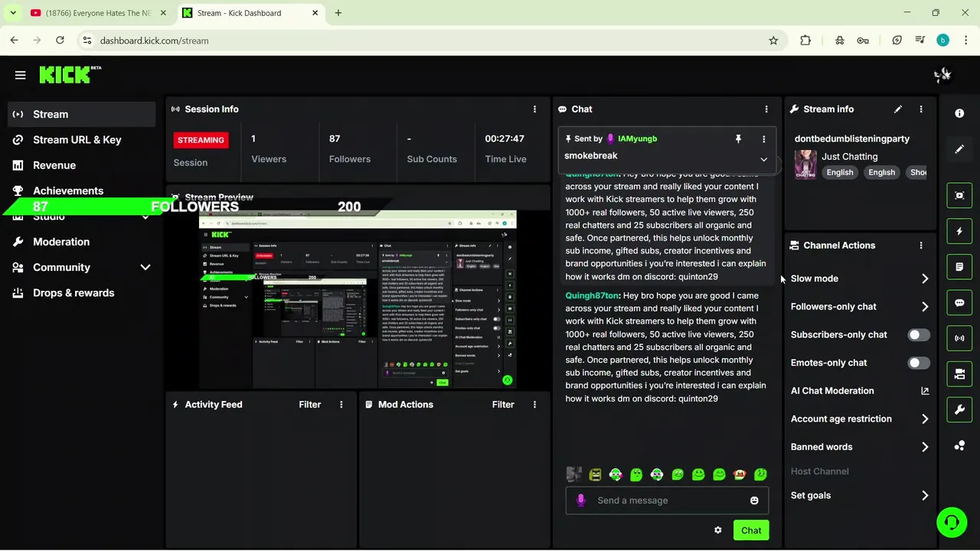Open Chrome extensions puzzle icon
The image size is (980, 551).
coord(805,41)
